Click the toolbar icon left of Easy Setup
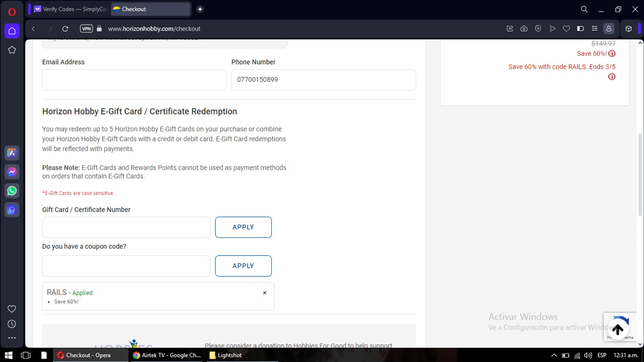644x362 pixels. 580,29
